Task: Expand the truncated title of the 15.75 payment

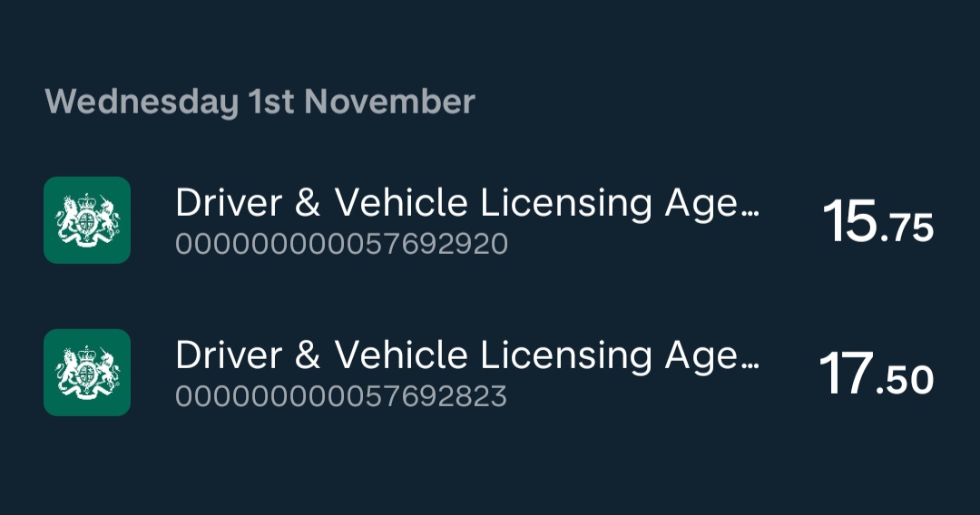Action: (x=467, y=203)
